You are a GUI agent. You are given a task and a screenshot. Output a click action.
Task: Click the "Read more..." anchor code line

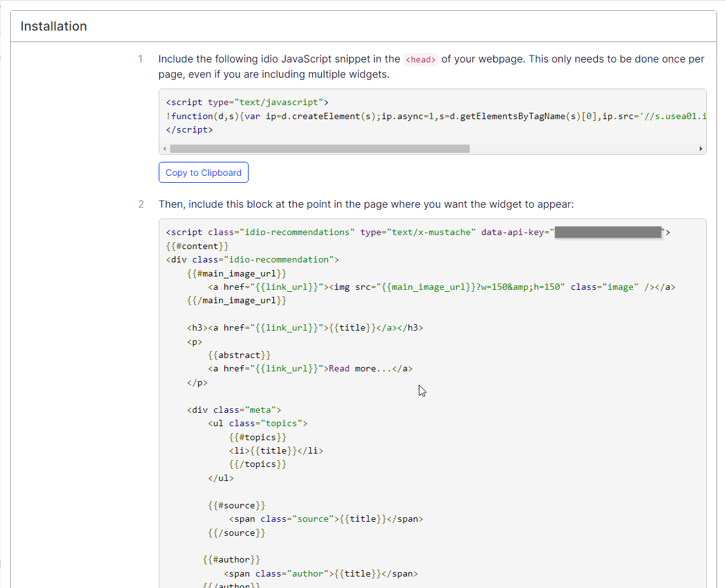(310, 369)
